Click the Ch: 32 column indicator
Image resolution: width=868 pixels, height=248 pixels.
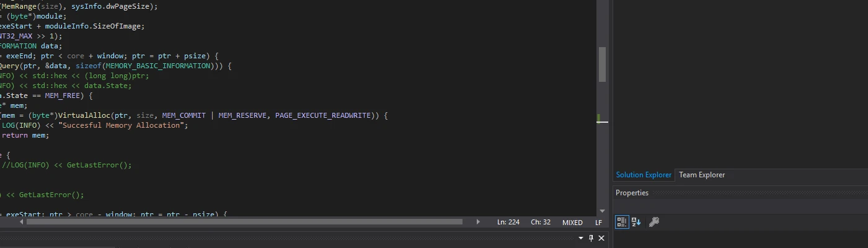pos(541,222)
